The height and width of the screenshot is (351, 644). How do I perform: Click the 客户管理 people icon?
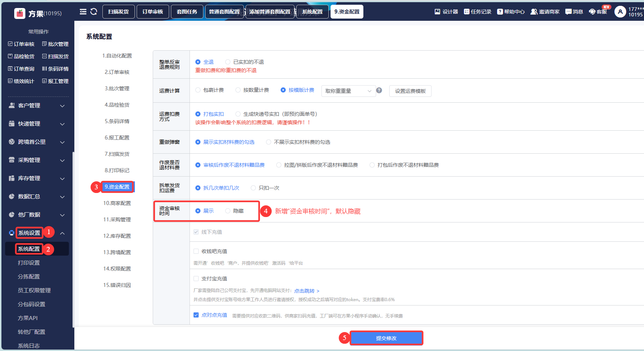(12, 105)
